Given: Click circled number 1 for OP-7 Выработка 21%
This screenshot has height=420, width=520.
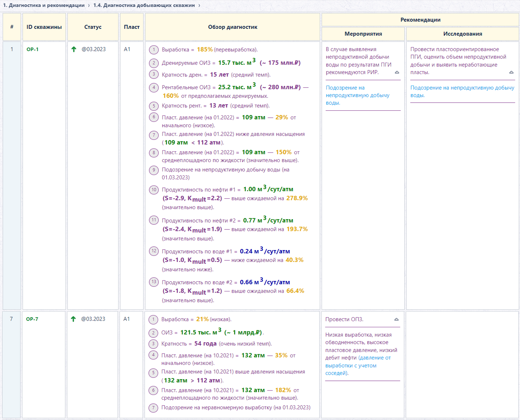Looking at the screenshot, I should 153,319.
